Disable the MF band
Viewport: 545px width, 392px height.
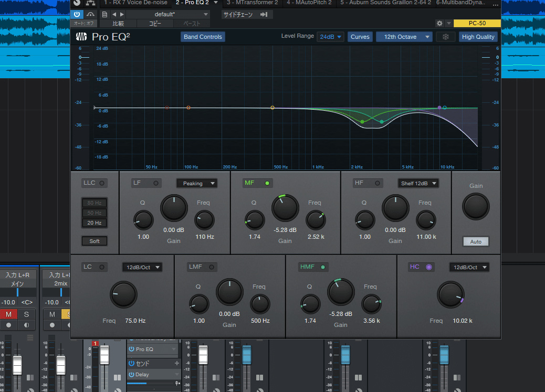tap(267, 183)
